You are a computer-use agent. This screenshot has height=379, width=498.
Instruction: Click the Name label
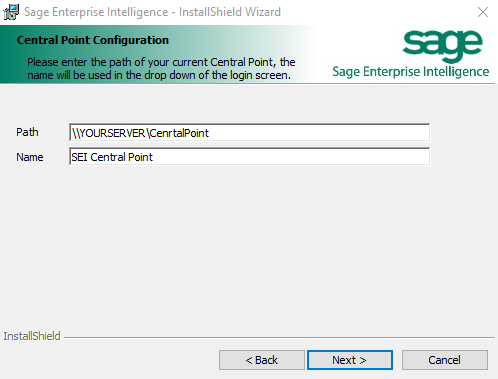30,157
